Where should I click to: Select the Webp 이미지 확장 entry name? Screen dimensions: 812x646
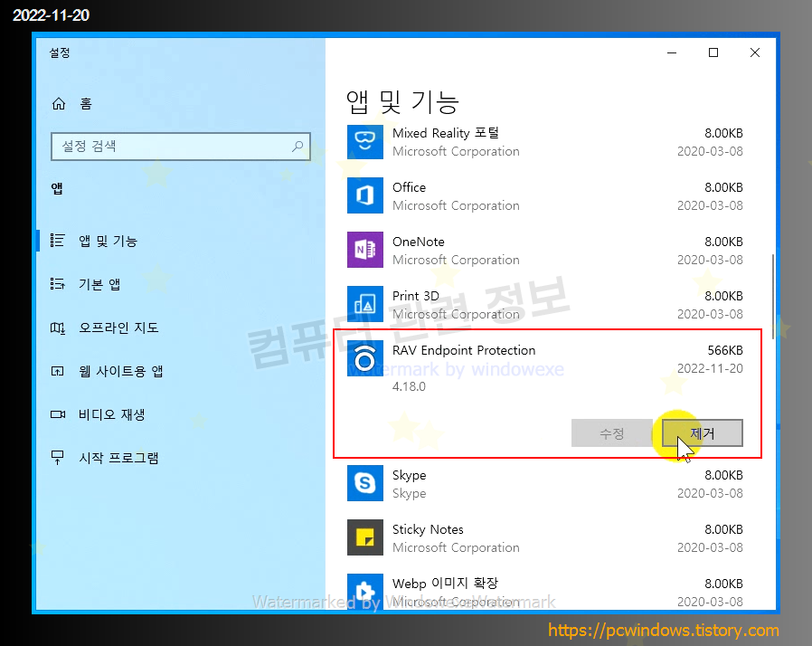point(446,584)
